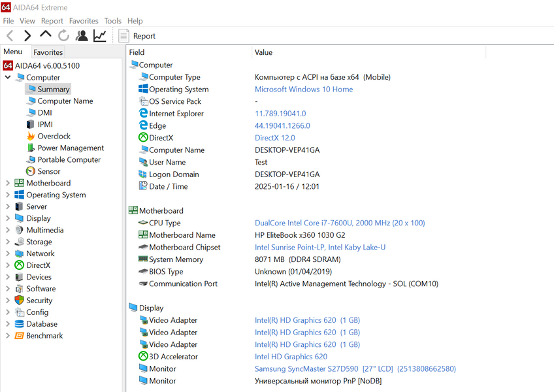Expand the Benchmark tree node
The height and width of the screenshot is (392, 554).
click(x=8, y=335)
